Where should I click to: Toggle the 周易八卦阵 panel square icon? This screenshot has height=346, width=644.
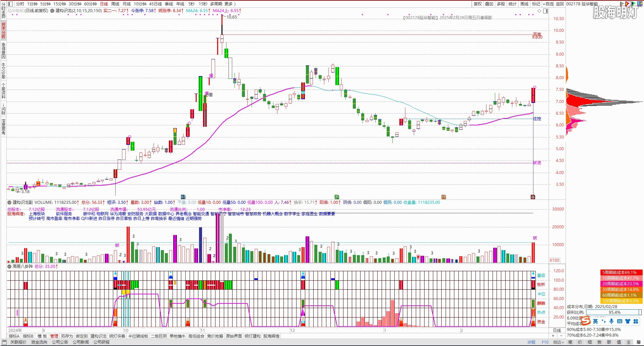tap(9, 267)
